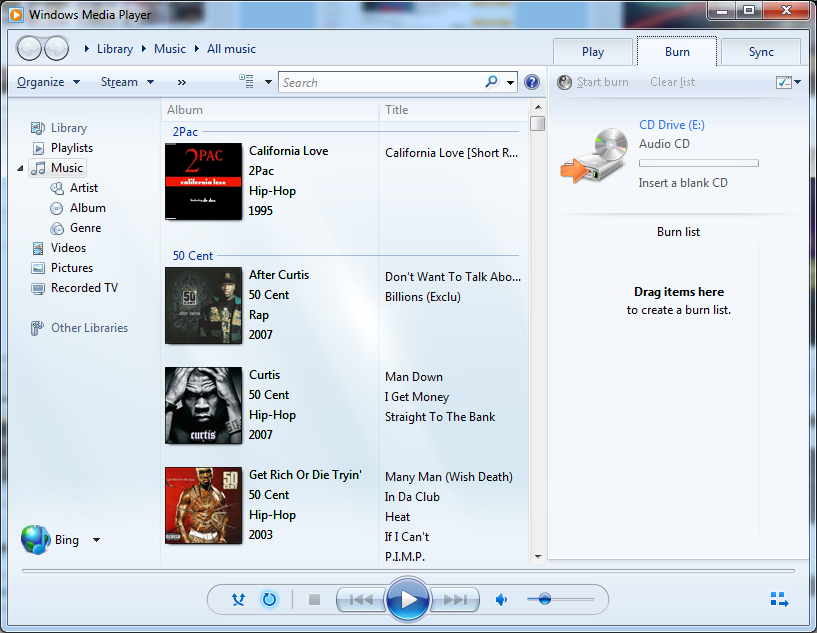
Task: Open the Burn options dropdown arrow
Action: click(x=797, y=82)
